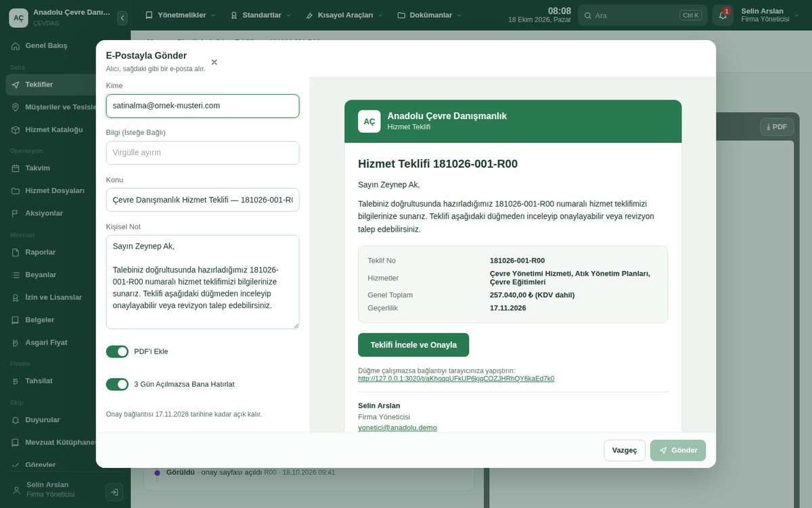Click the Hizmet Kataloğu box icon

coord(16,129)
